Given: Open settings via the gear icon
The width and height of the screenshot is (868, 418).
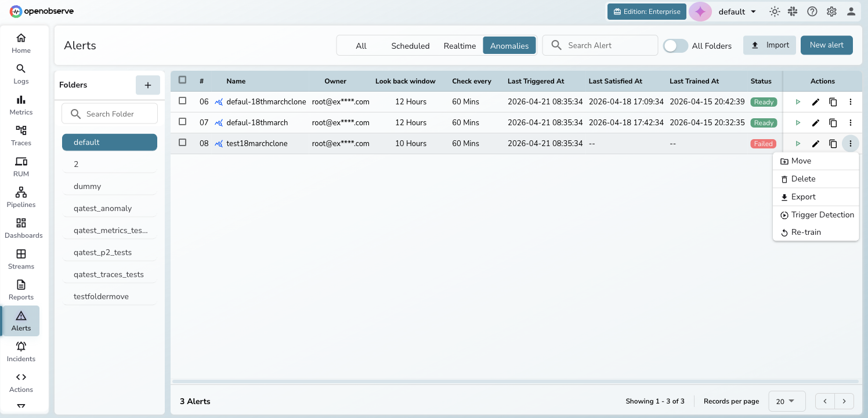Looking at the screenshot, I should [831, 12].
